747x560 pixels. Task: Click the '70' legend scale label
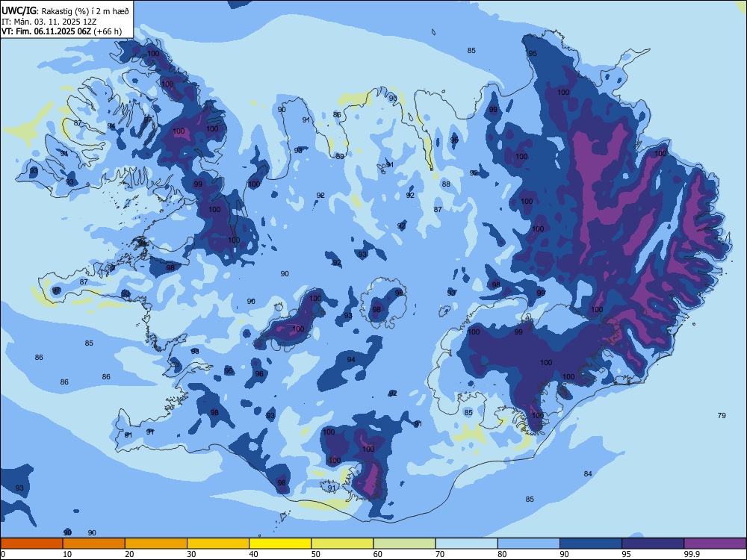440,554
